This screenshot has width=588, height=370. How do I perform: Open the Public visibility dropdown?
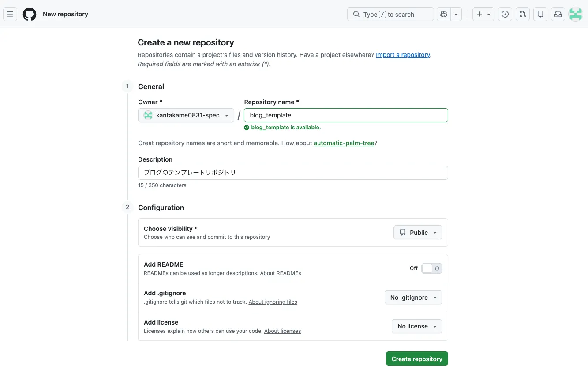point(418,233)
